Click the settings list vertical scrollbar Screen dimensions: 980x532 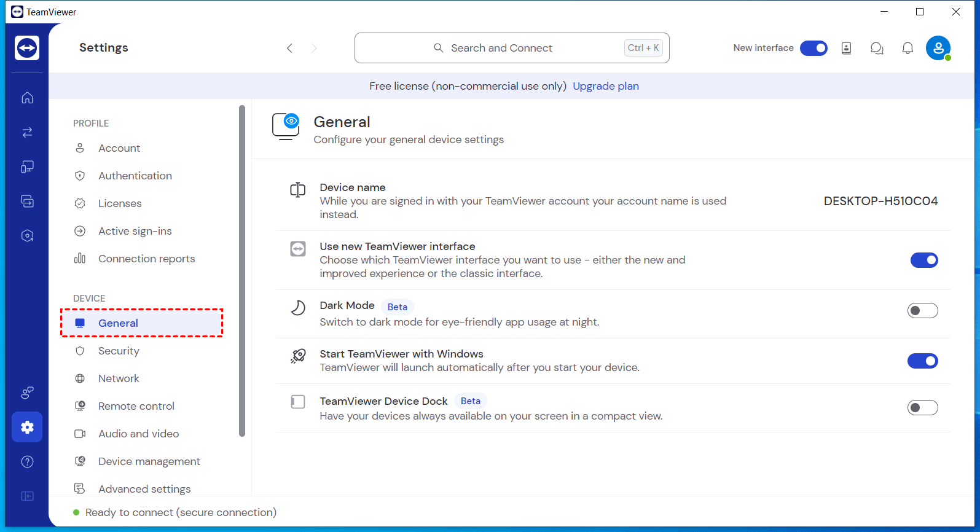(242, 270)
